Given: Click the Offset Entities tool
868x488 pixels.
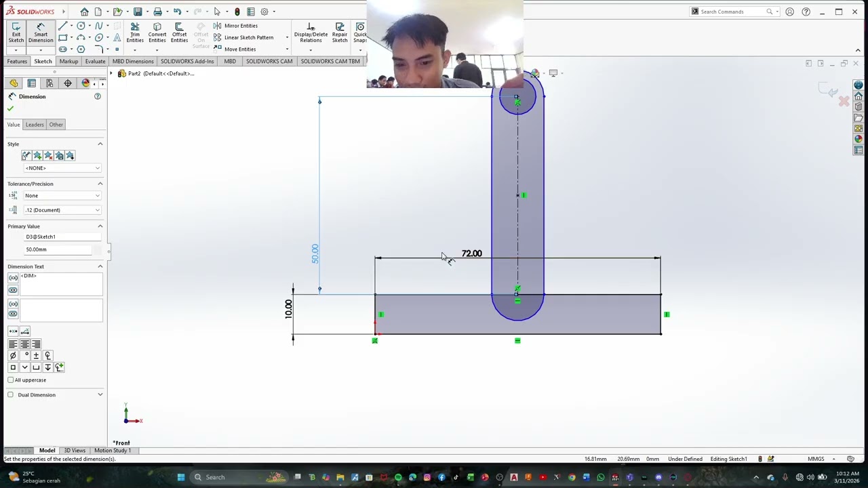Looking at the screenshot, I should pos(179,33).
